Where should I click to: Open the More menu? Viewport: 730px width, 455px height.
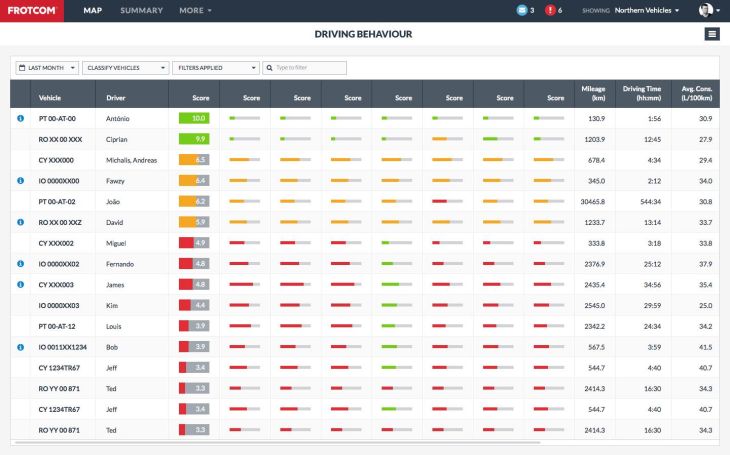[195, 10]
